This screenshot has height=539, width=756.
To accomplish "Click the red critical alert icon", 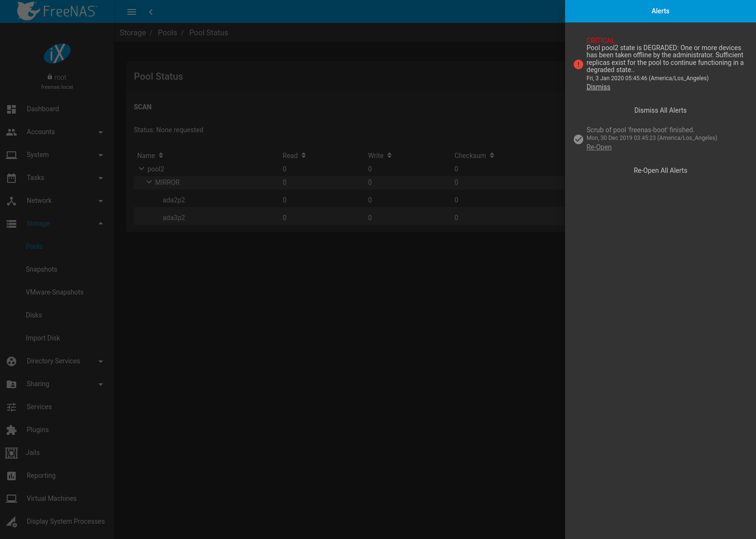I will point(578,64).
